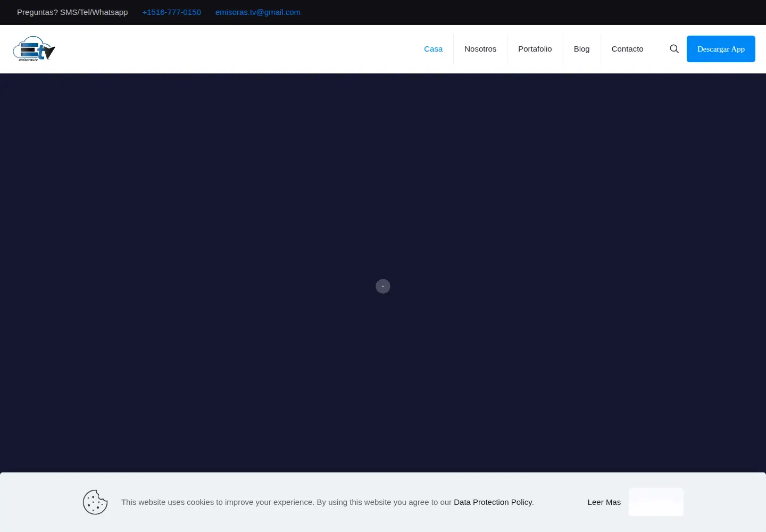Click the Leer Mas cookie link
766x532 pixels.
pyautogui.click(x=604, y=502)
